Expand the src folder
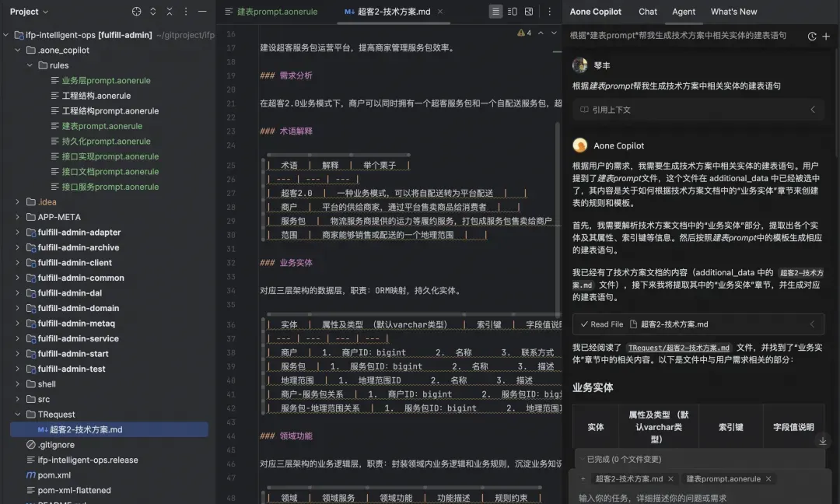This screenshot has width=840, height=504. (x=18, y=399)
